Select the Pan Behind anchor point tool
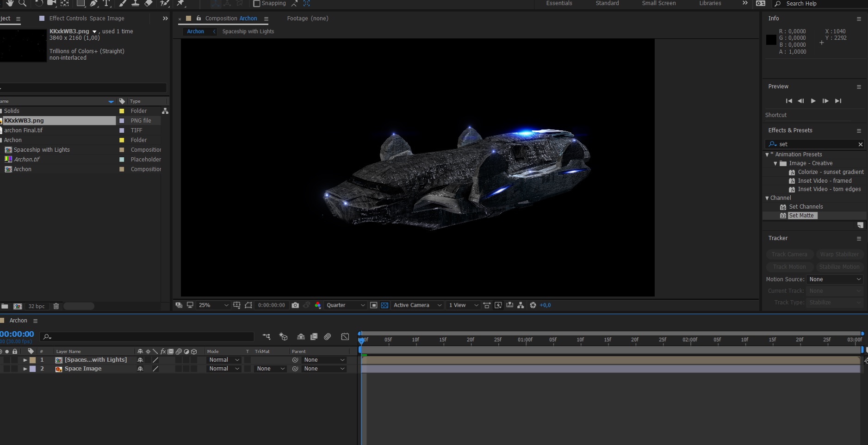The width and height of the screenshot is (868, 445). [65, 3]
